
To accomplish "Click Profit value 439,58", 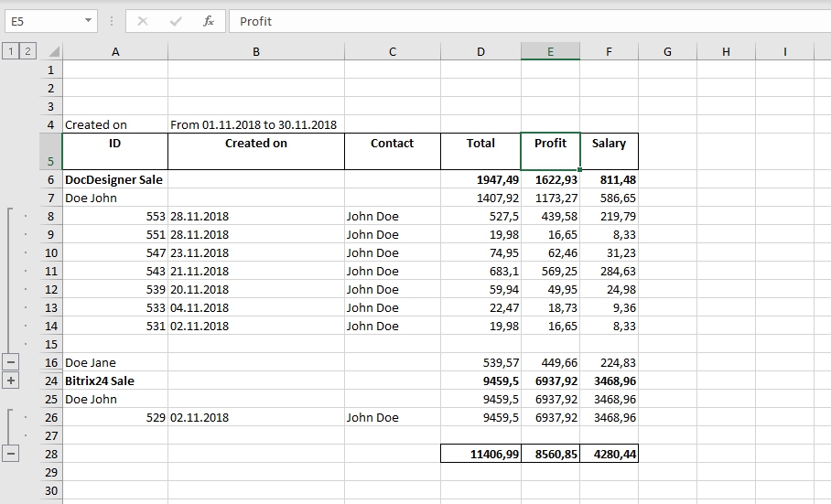I will 550,216.
